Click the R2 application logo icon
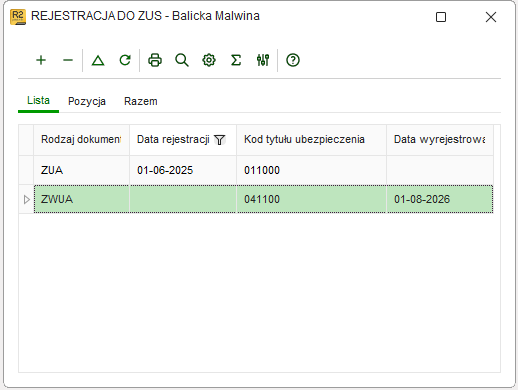Image resolution: width=518 pixels, height=390 pixels. [18, 17]
